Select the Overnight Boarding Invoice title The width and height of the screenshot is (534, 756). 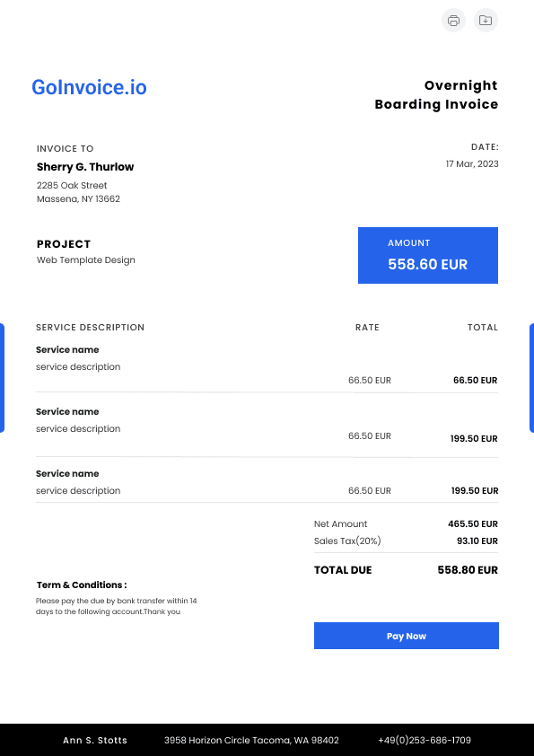click(437, 95)
